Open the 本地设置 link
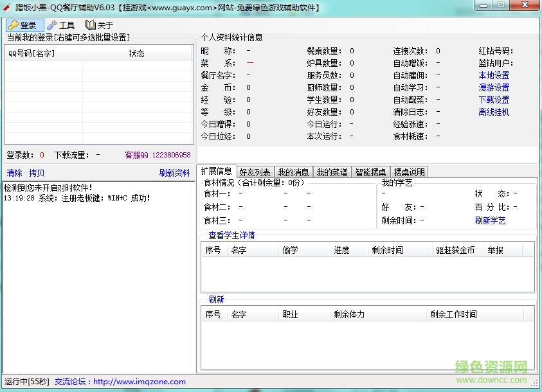The height and width of the screenshot is (392, 542). point(494,75)
